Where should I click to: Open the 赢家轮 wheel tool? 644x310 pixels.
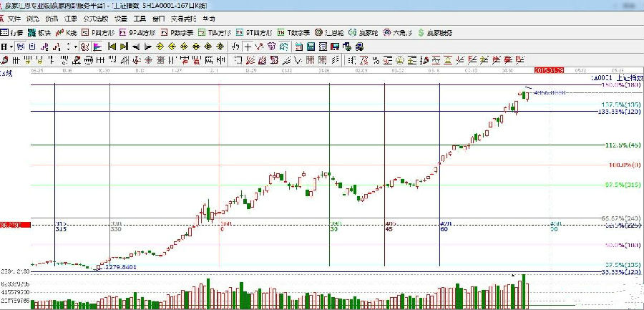coord(364,33)
